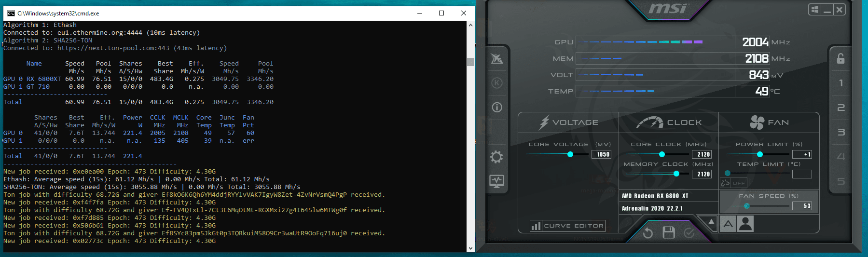Open the hardware monitor icon
This screenshot has width=868, height=257.
(x=497, y=181)
